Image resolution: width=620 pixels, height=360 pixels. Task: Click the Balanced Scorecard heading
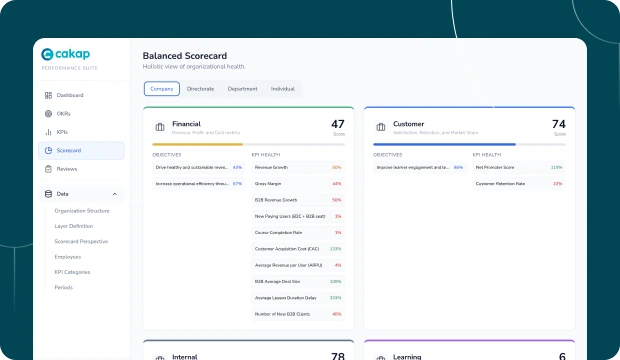point(185,56)
